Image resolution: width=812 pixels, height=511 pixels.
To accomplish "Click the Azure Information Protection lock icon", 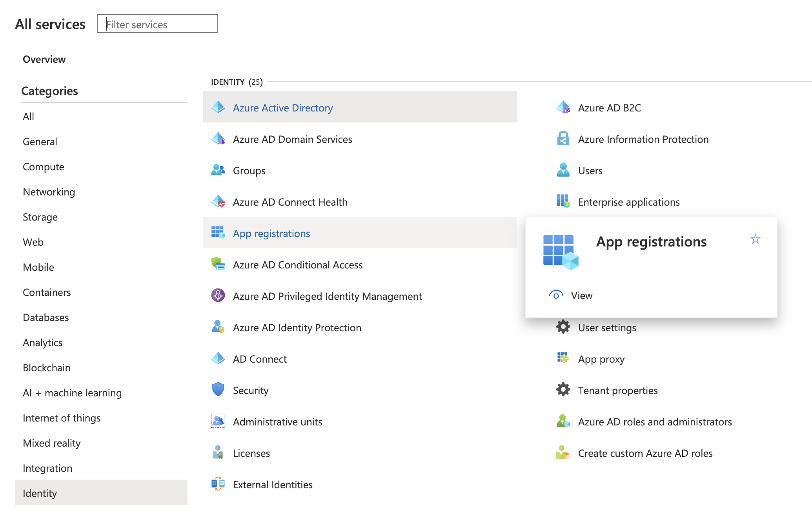I will (563, 139).
